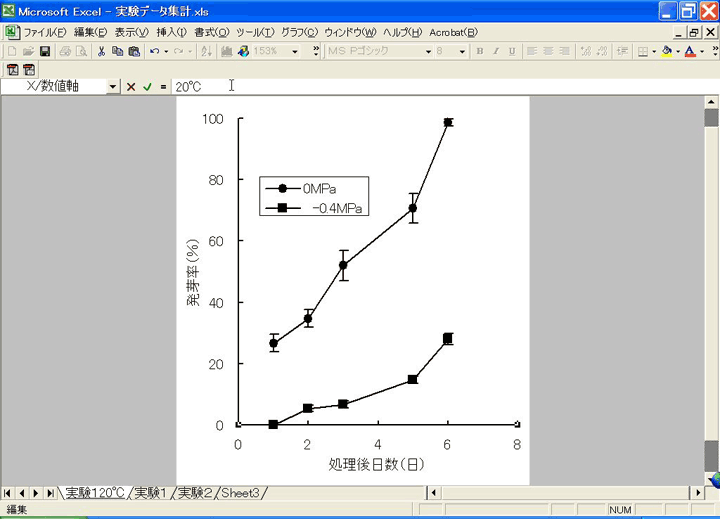Open the zoom percentage dropdown
This screenshot has height=519, width=720.
pos(295,51)
